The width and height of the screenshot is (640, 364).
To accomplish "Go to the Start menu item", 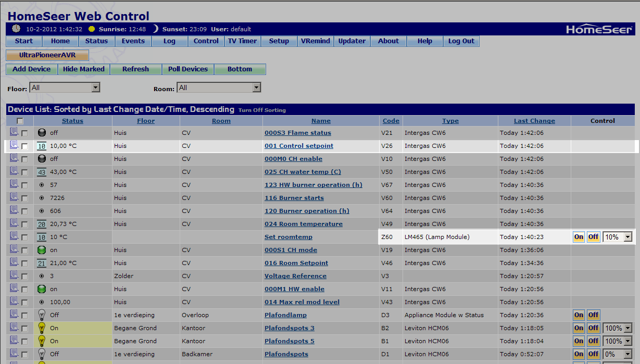I will pos(24,41).
